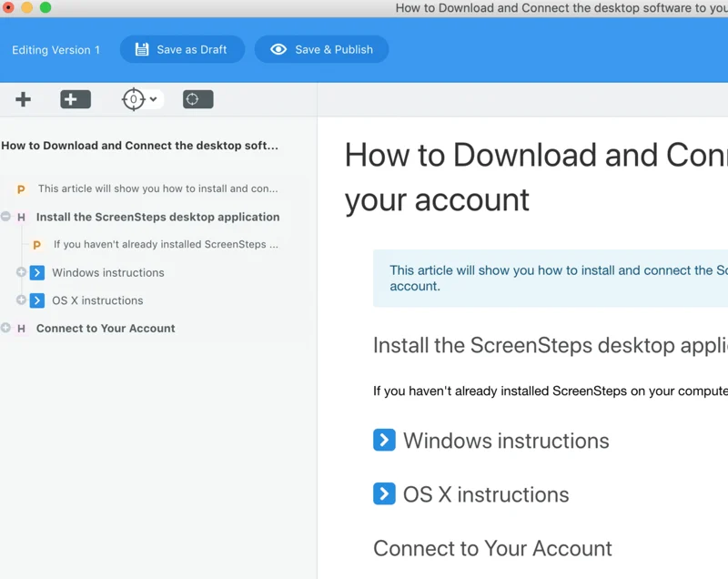Open the capture delay dropdown arrow

(x=153, y=99)
